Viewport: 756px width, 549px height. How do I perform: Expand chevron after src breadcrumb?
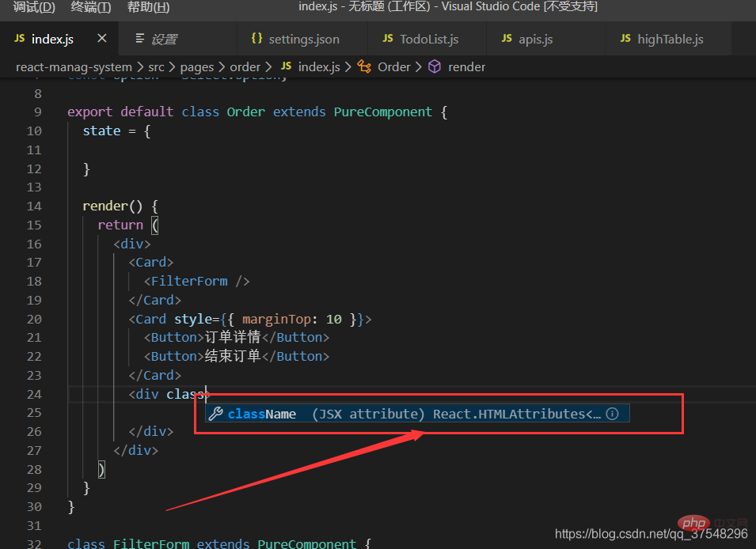point(172,67)
